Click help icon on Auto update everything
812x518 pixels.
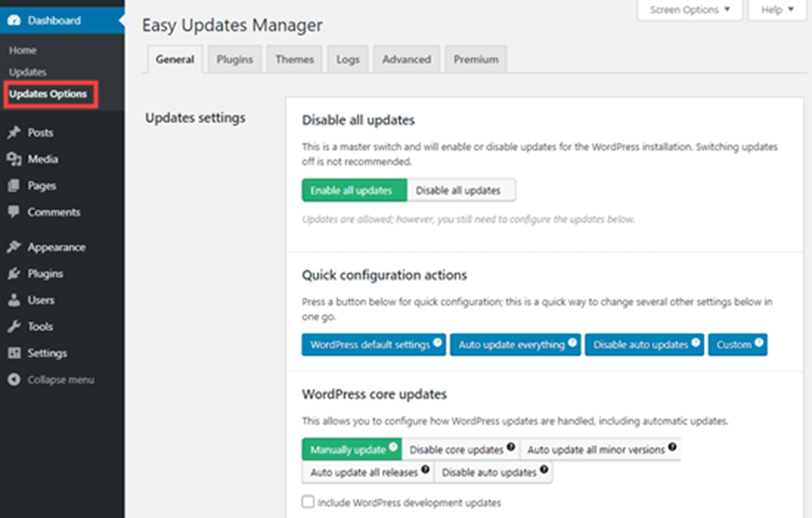pyautogui.click(x=572, y=342)
